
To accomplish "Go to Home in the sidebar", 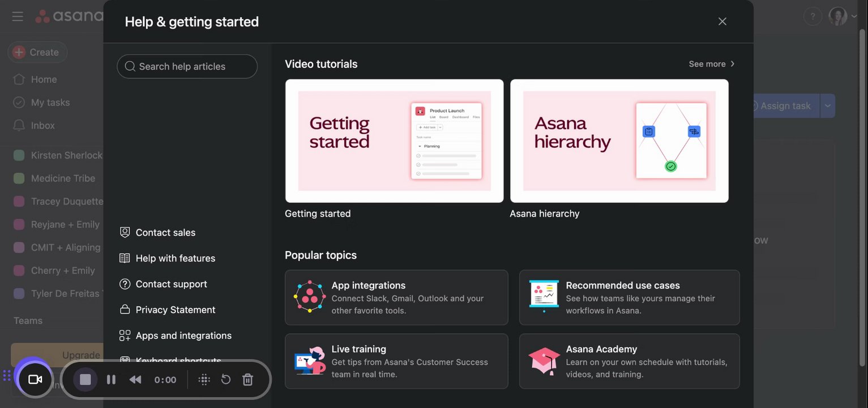I will (x=44, y=79).
